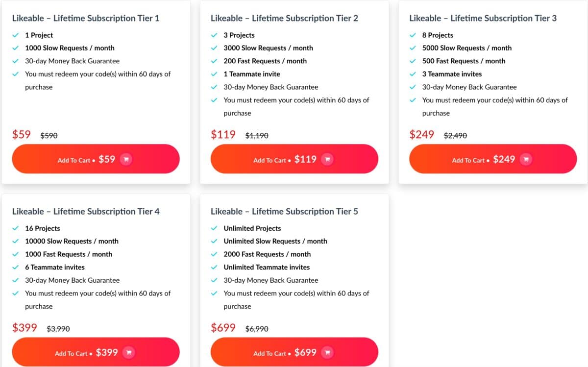
Task: Click the cart icon in Tier 1 button
Action: [x=126, y=159]
